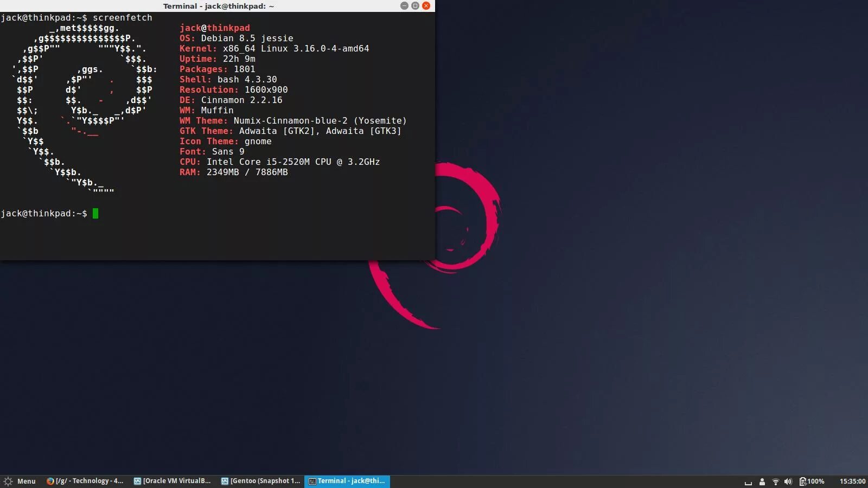Screen dimensions: 868x488
Task: Open the calendar from clock 15:35:00
Action: 852,481
